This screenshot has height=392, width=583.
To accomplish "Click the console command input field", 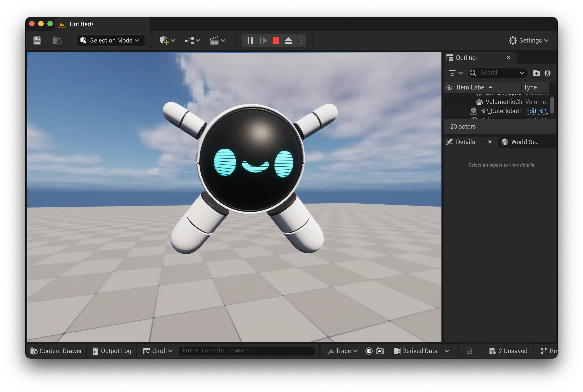I will point(246,351).
